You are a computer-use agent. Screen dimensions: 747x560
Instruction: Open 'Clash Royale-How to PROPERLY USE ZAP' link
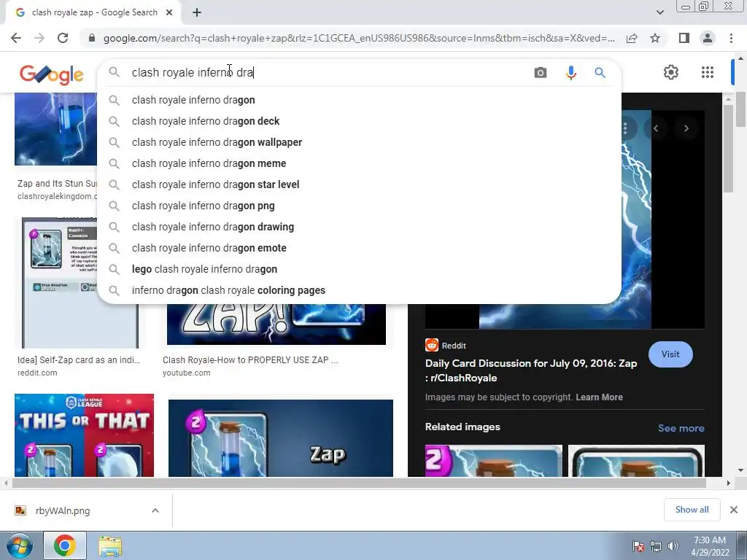pos(250,360)
